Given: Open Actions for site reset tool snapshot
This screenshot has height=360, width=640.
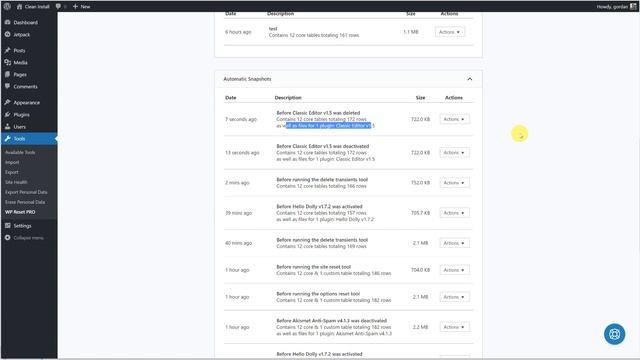Looking at the screenshot, I should click(x=454, y=270).
